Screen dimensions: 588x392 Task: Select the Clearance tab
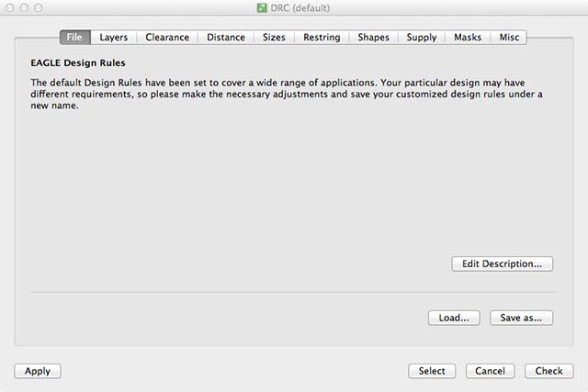[167, 38]
